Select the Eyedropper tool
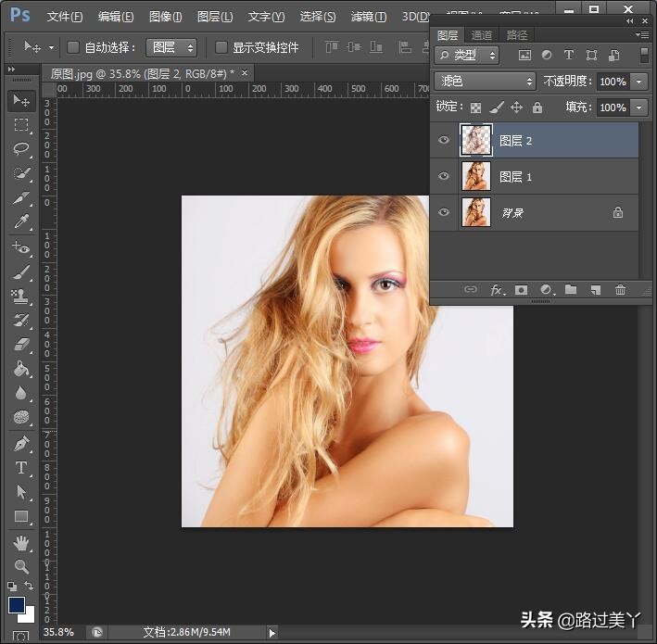 tap(21, 222)
